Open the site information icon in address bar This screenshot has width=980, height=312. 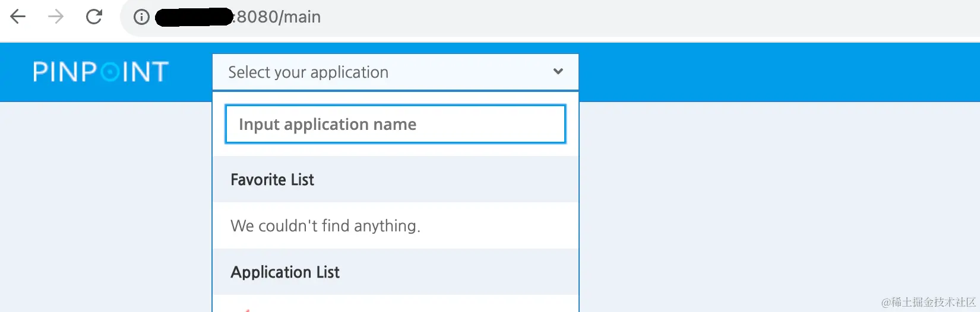pos(141,17)
